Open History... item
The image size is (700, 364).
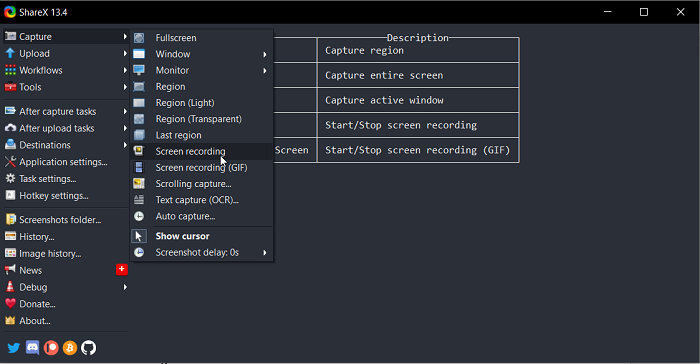coord(66,237)
